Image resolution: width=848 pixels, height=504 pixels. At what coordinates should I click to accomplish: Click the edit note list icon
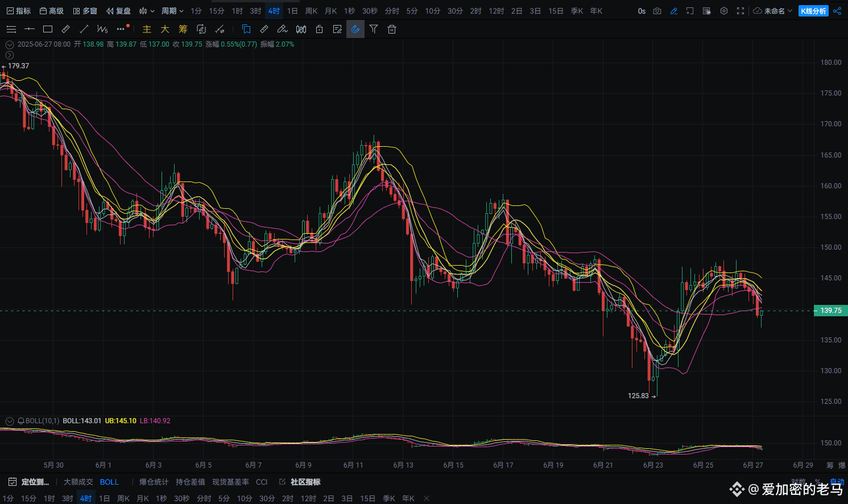[337, 29]
